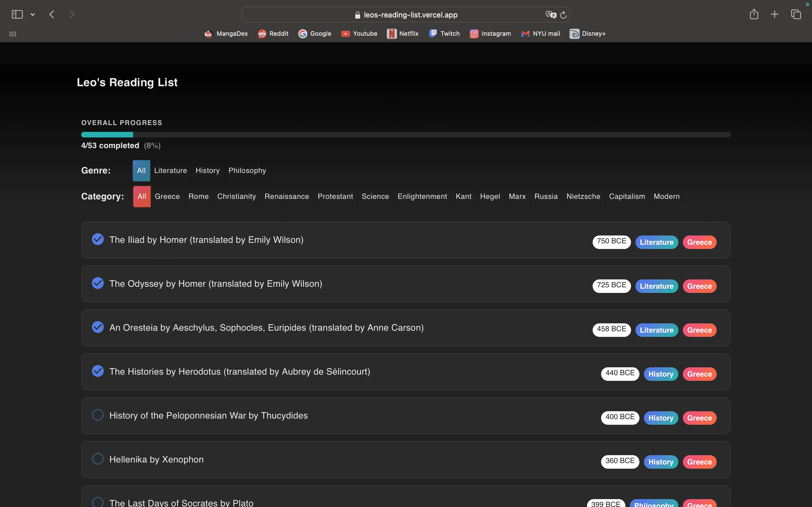Show tab overview icon
Viewport: 812px width, 507px height.
[x=796, y=14]
